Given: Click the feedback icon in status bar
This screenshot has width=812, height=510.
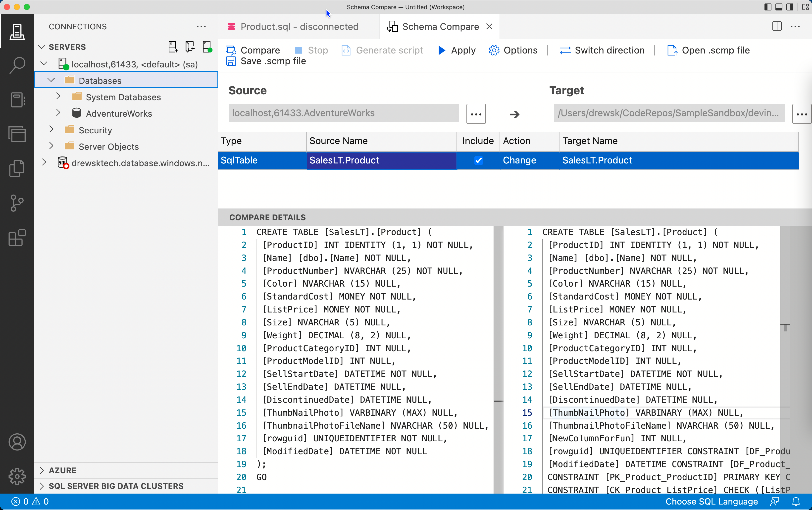Looking at the screenshot, I should click(775, 502).
